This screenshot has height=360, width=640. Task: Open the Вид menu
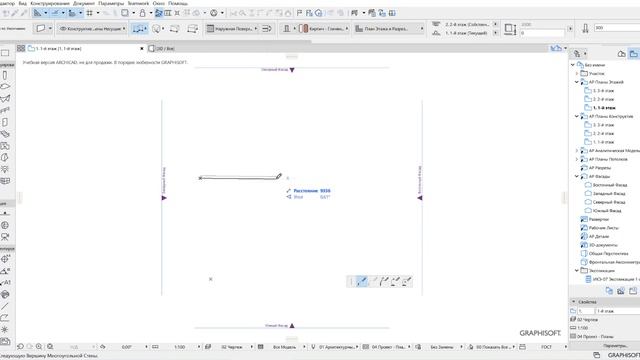pyautogui.click(x=23, y=3)
